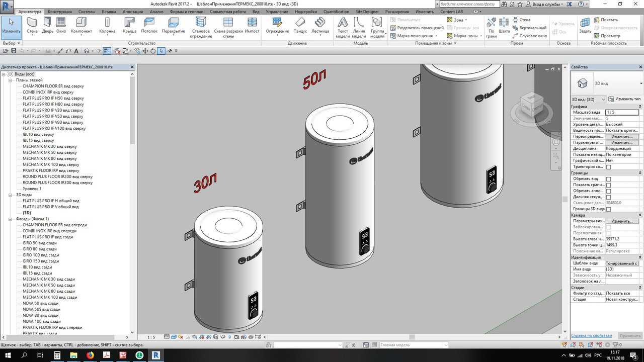Switch to the Вставка ribbon tab
The width and height of the screenshot is (644, 362).
[109, 12]
